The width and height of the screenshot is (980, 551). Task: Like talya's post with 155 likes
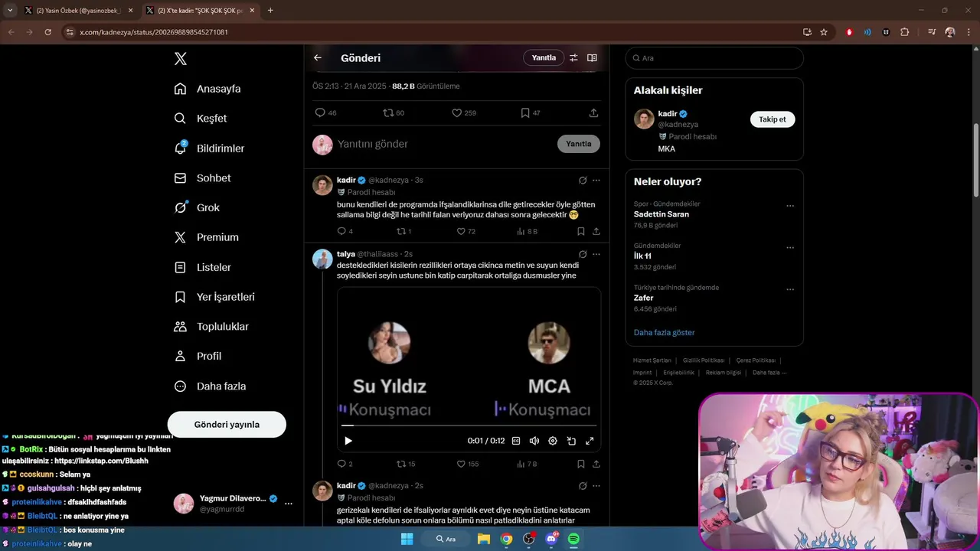point(467,464)
